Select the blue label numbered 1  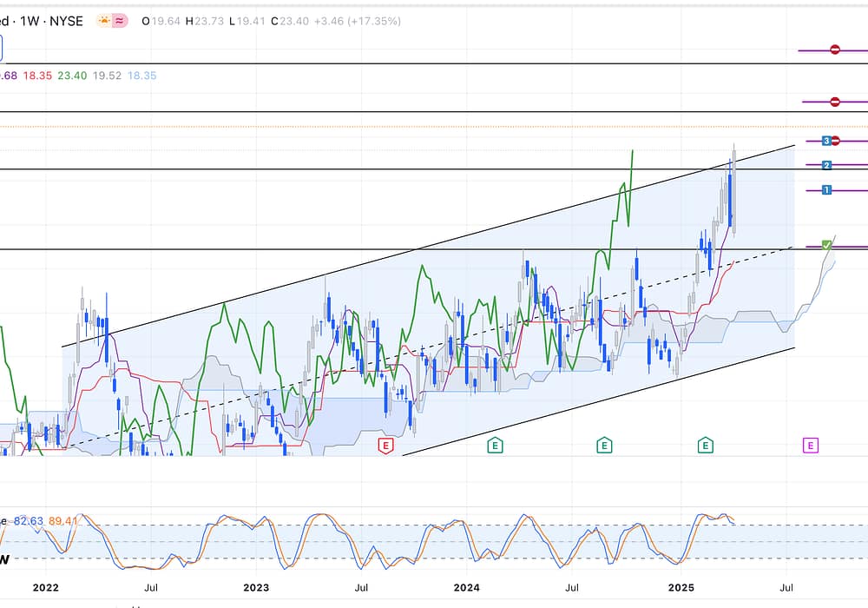pyautogui.click(x=826, y=189)
